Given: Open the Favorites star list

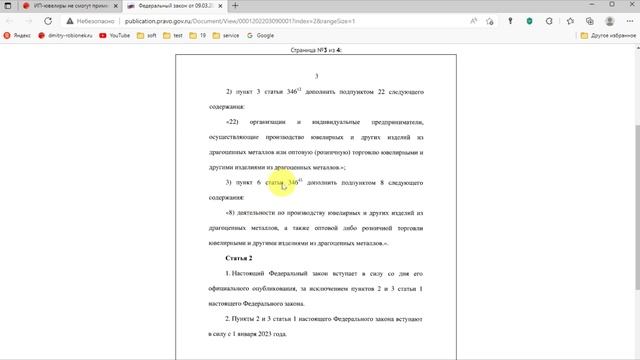Looking at the screenshot, I should pyautogui.click(x=570, y=21).
